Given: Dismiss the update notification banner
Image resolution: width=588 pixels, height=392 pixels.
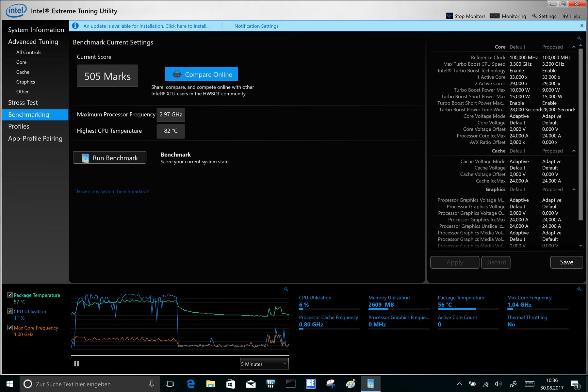Looking at the screenshot, I should (581, 25).
